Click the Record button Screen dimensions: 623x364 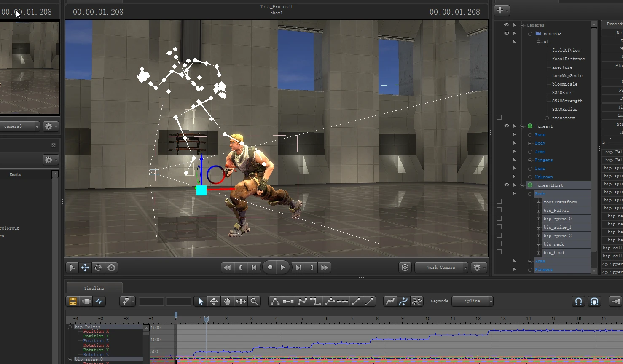pyautogui.click(x=270, y=268)
